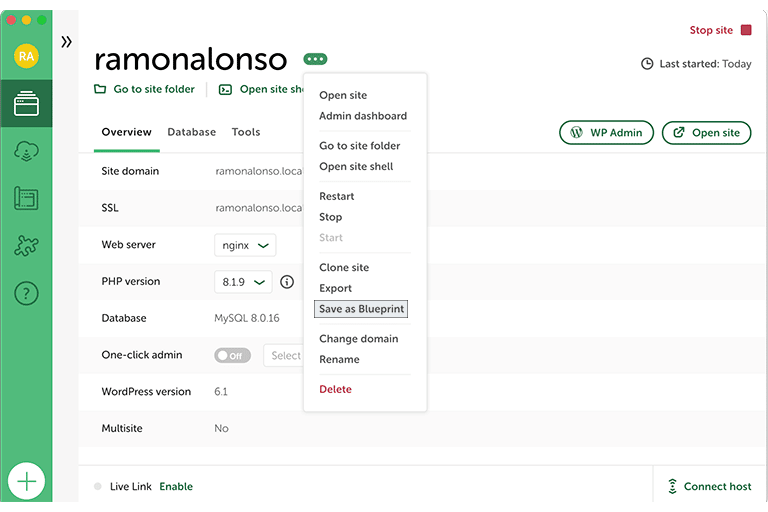768x512 pixels.
Task: Choose Rename in the context menu
Action: coord(339,359)
